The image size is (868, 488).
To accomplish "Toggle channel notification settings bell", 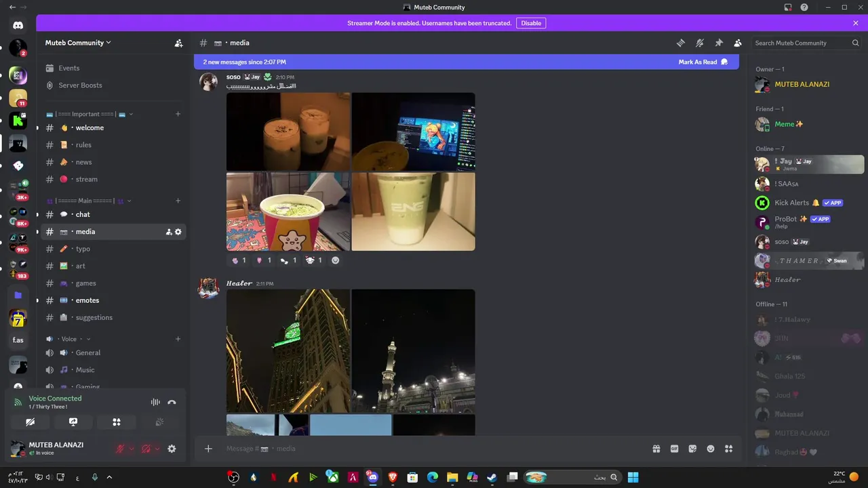I will pos(699,43).
